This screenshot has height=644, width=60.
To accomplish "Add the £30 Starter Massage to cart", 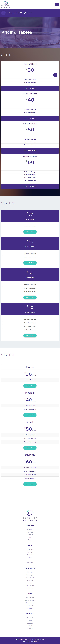I will pos(30,232).
